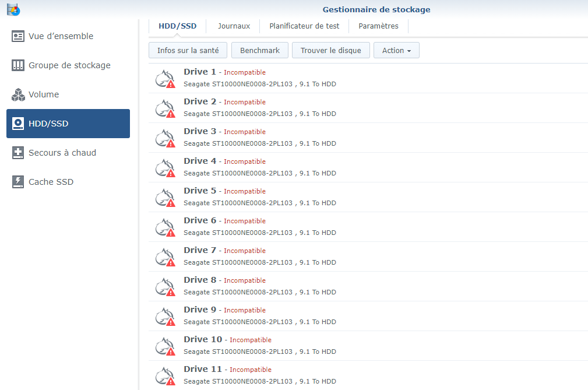Open the Volume panel icon
Image resolution: width=588 pixels, height=390 pixels.
18,94
